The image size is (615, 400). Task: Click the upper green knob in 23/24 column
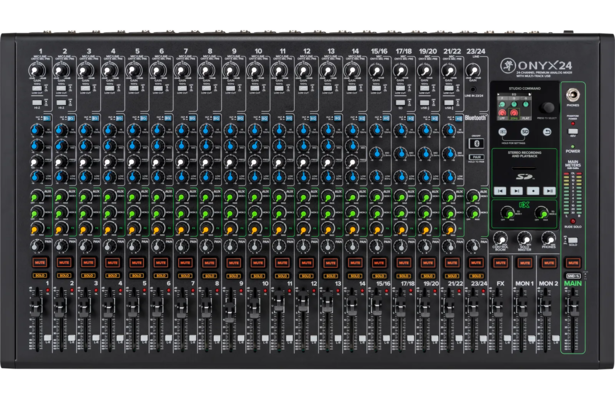[473, 197]
